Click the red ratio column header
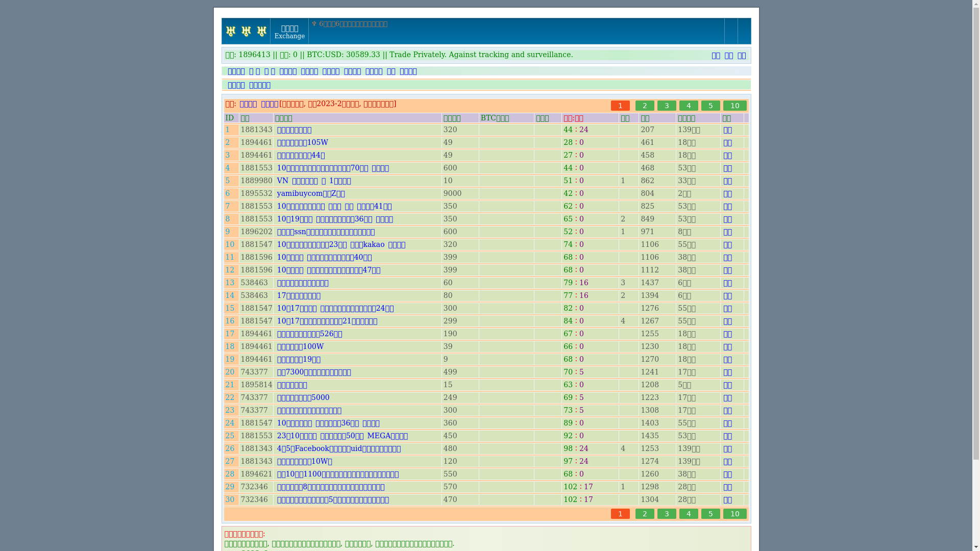Image resolution: width=980 pixels, height=551 pixels. tap(573, 118)
